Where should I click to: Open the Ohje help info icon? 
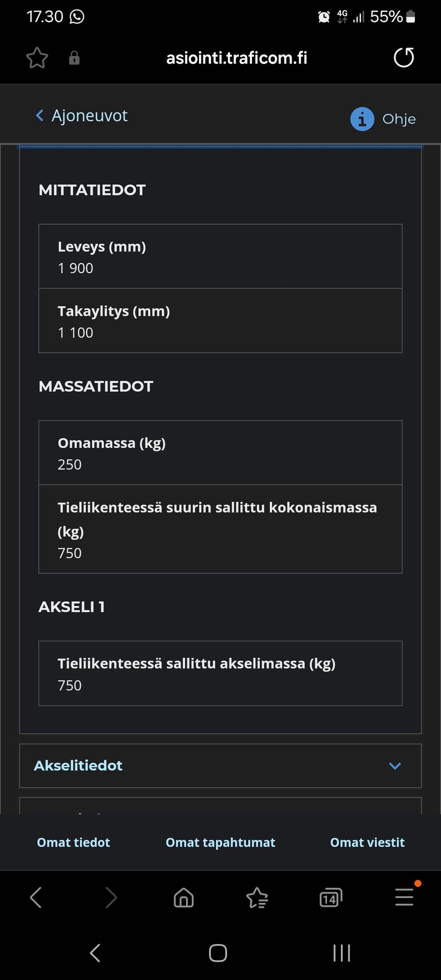coord(362,119)
